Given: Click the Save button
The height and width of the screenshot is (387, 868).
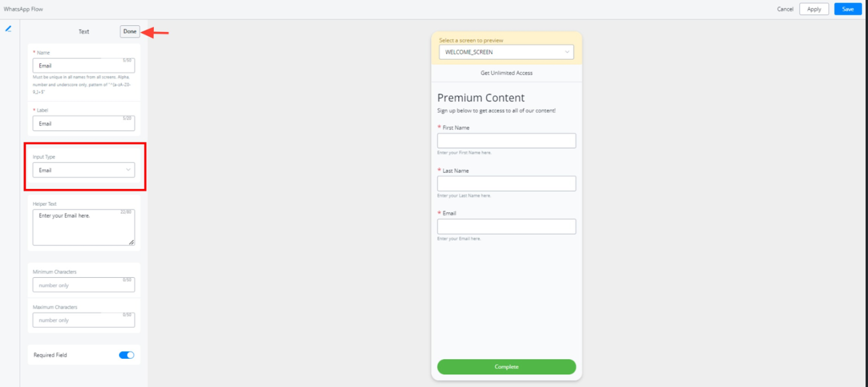Looking at the screenshot, I should [x=847, y=9].
